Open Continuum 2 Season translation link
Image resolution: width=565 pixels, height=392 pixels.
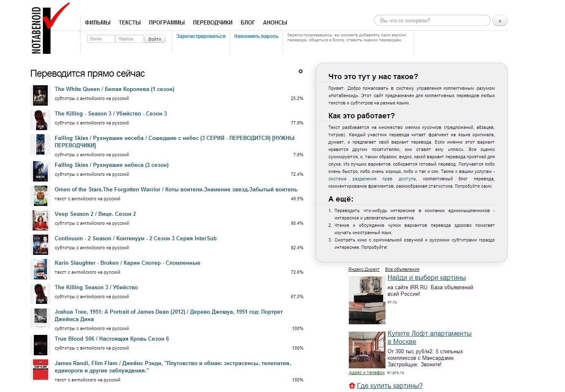(135, 239)
